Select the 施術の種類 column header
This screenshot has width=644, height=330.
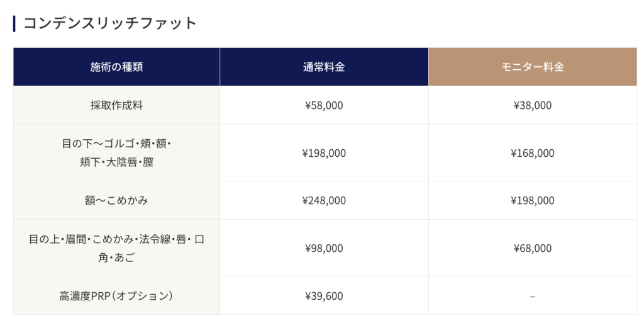(x=116, y=67)
